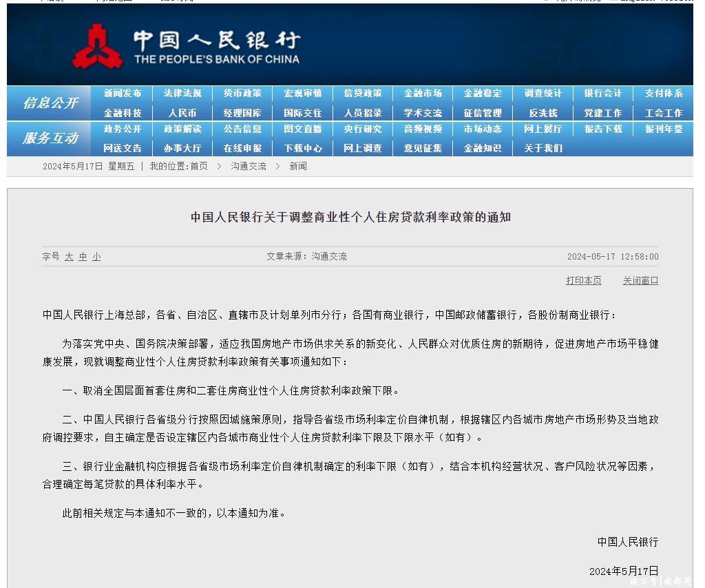Image resolution: width=705 pixels, height=588 pixels.
Task: Open the 货币政策 navigation item
Action: click(242, 93)
